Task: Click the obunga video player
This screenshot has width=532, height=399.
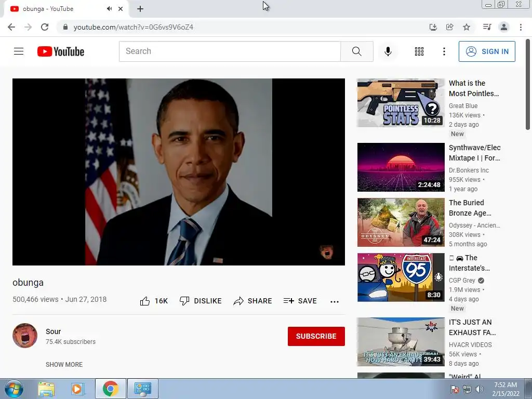Action: (x=179, y=171)
